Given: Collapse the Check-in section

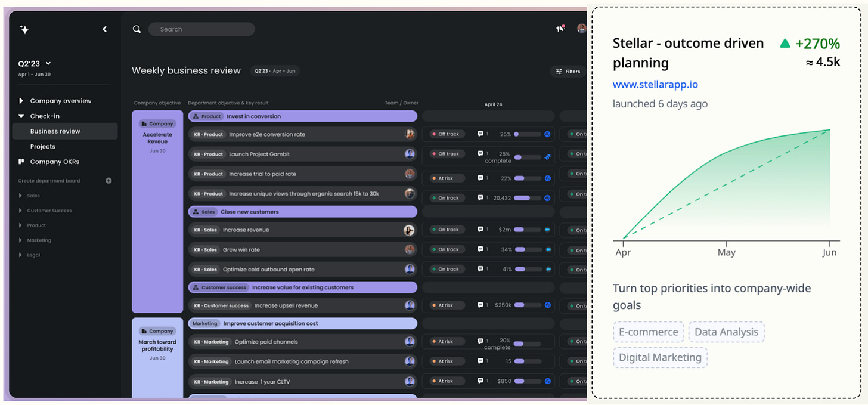Looking at the screenshot, I should click(x=21, y=116).
